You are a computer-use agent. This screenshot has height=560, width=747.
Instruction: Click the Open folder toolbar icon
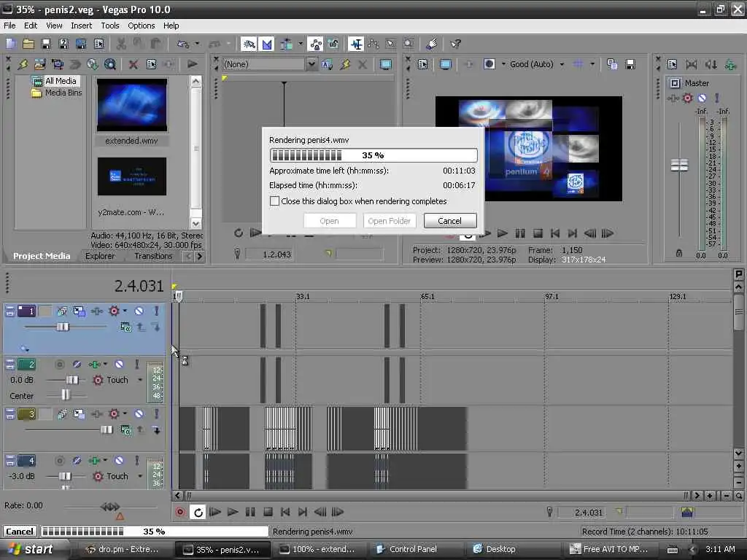click(x=28, y=44)
